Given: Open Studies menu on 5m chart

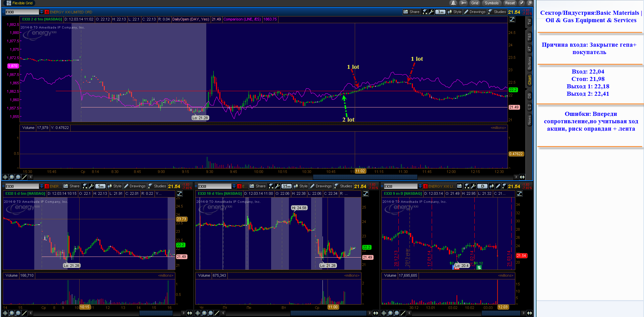Looking at the screenshot, I should tap(157, 186).
